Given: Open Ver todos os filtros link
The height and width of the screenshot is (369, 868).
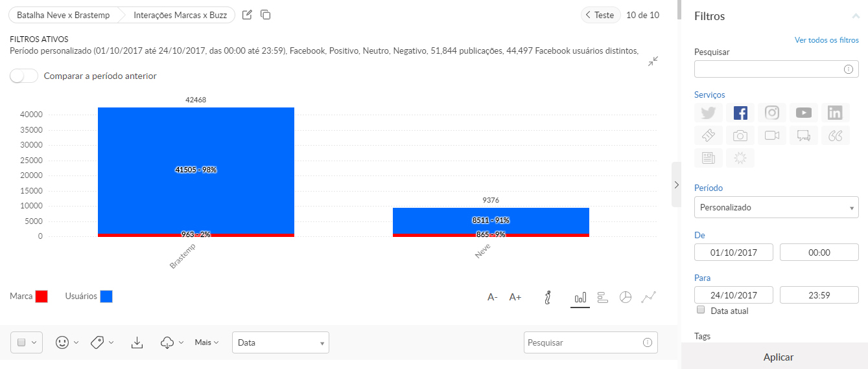Looking at the screenshot, I should (x=827, y=40).
